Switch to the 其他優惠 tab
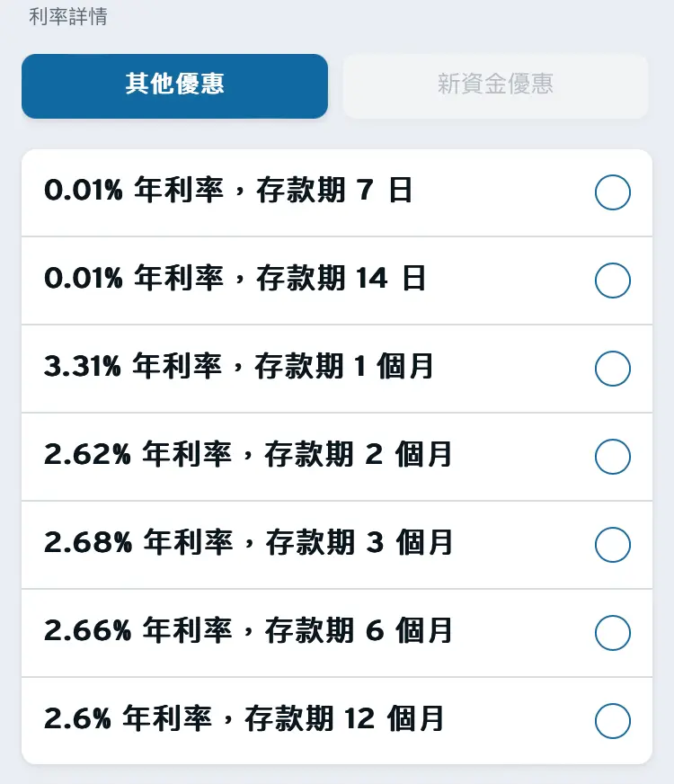Image resolution: width=674 pixels, height=784 pixels. click(174, 86)
